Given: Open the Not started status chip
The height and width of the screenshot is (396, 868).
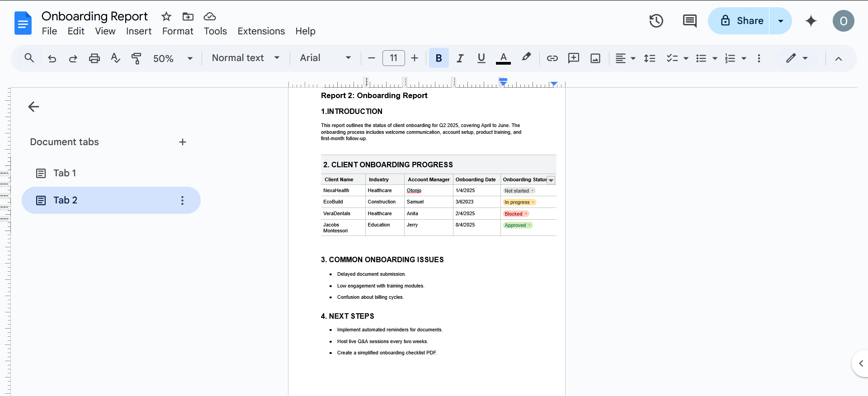Looking at the screenshot, I should point(519,191).
